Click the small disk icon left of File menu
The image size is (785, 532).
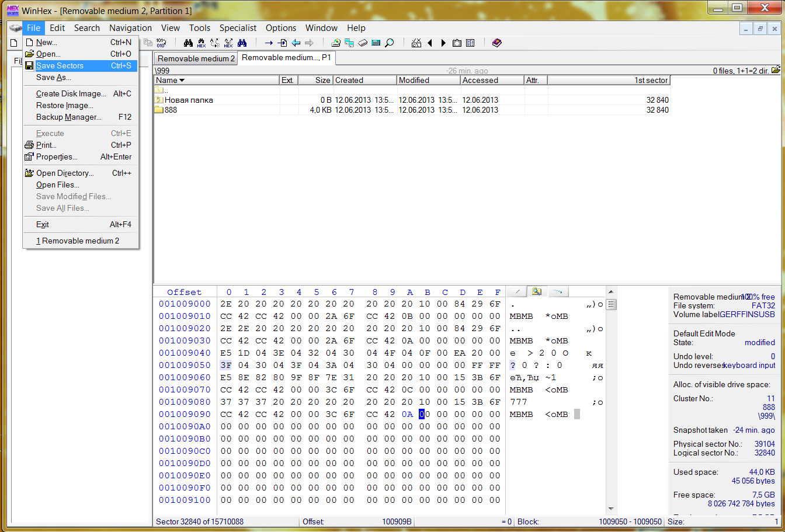click(16, 28)
